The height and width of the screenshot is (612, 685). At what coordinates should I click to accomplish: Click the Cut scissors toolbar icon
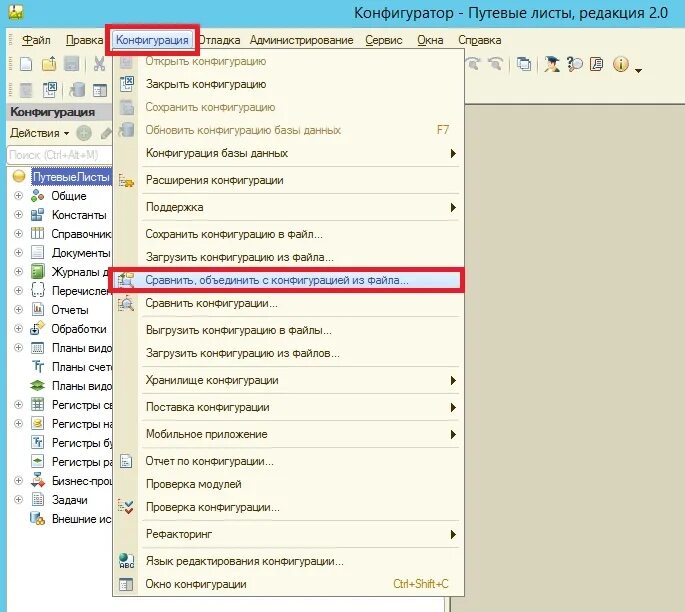(99, 64)
